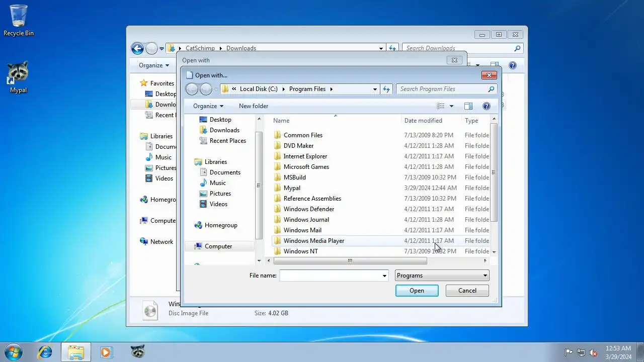Click the Music library icon in dialog

click(203, 183)
